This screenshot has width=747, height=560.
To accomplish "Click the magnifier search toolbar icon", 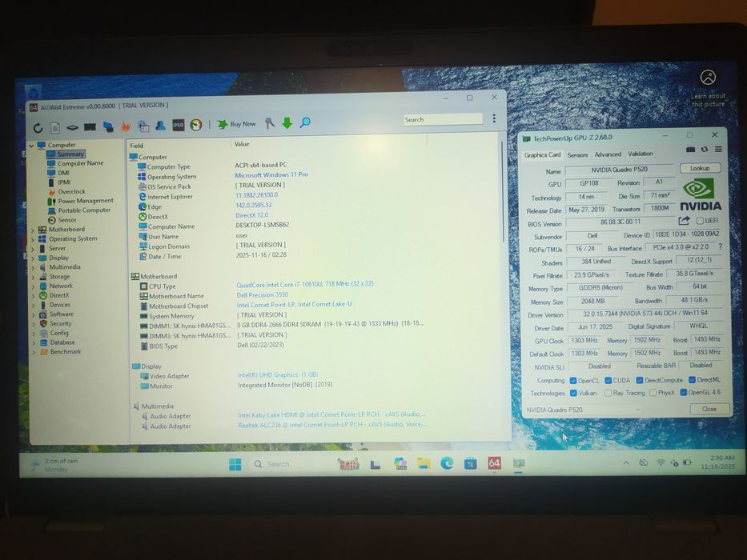I will click(305, 123).
